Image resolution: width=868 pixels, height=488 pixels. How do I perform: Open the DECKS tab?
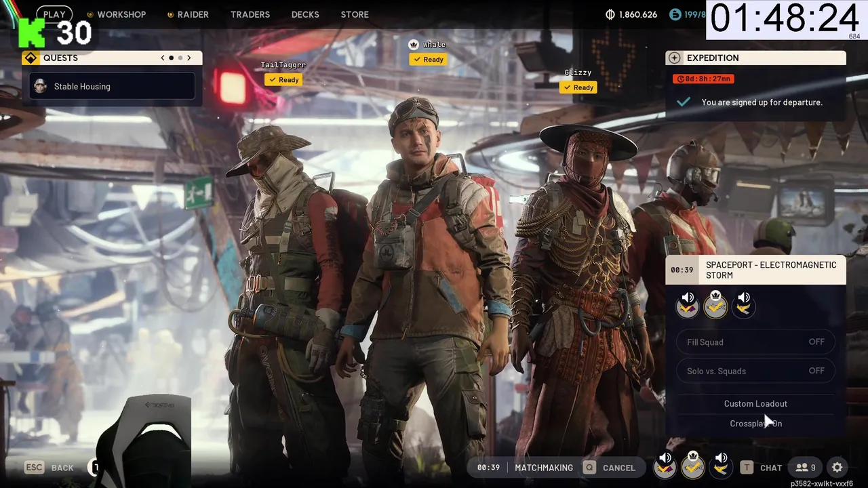(x=305, y=14)
